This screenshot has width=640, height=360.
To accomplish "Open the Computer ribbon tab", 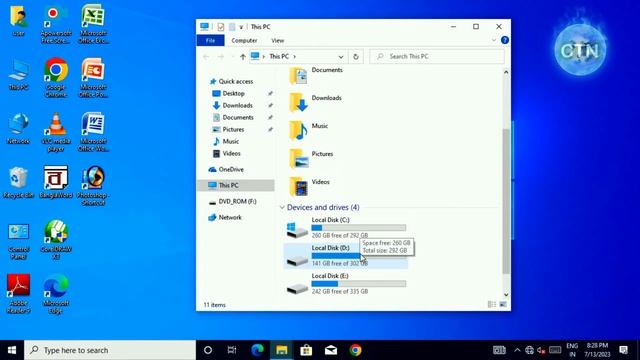I will coord(244,40).
